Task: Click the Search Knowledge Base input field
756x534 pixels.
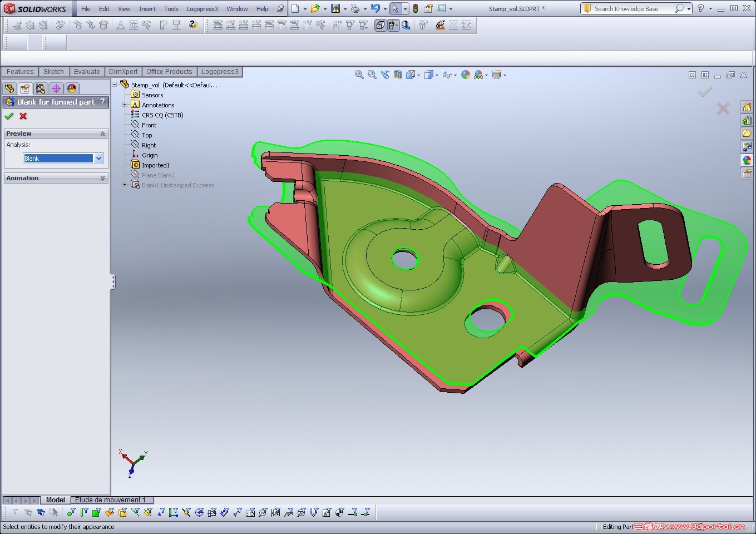Action: tap(633, 9)
